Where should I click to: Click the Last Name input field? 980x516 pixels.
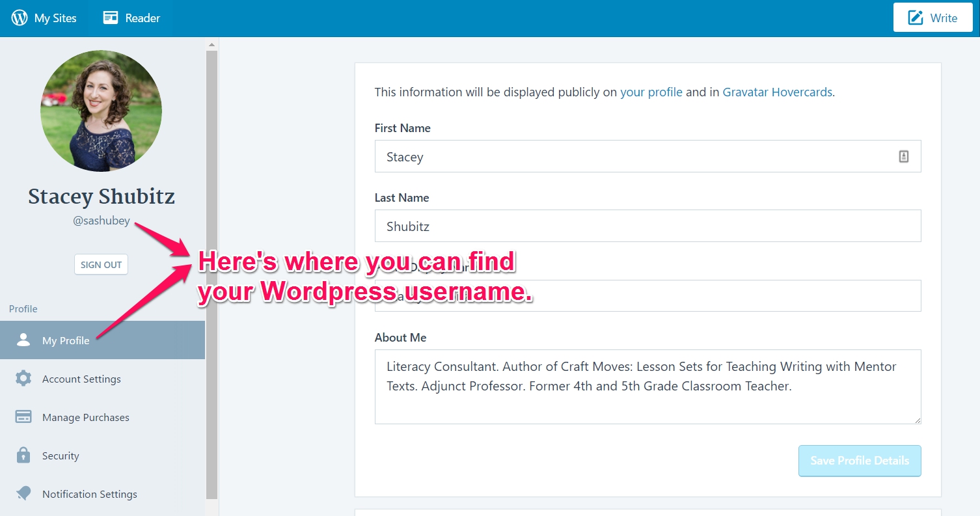coord(647,226)
